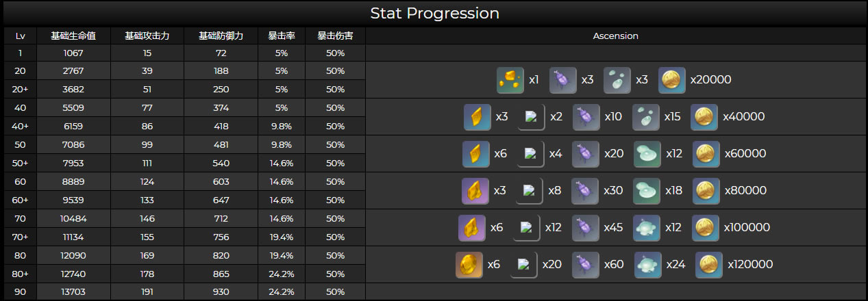Click the 基础生命值 column header

coord(73,36)
